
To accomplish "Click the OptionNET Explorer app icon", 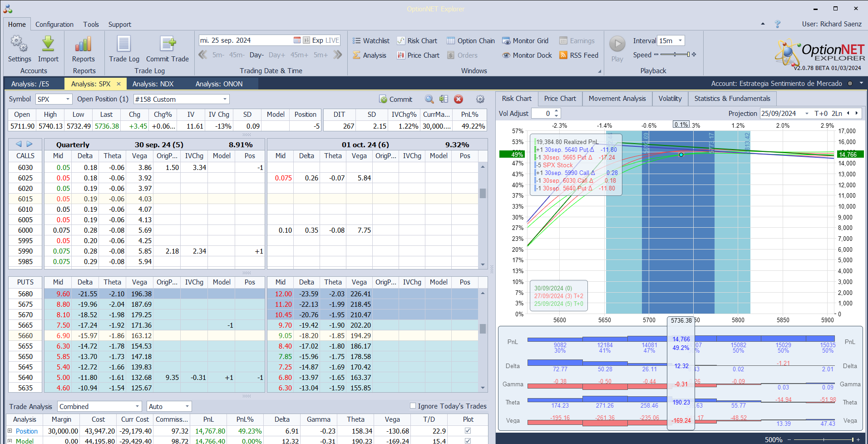I will pyautogui.click(x=8, y=9).
